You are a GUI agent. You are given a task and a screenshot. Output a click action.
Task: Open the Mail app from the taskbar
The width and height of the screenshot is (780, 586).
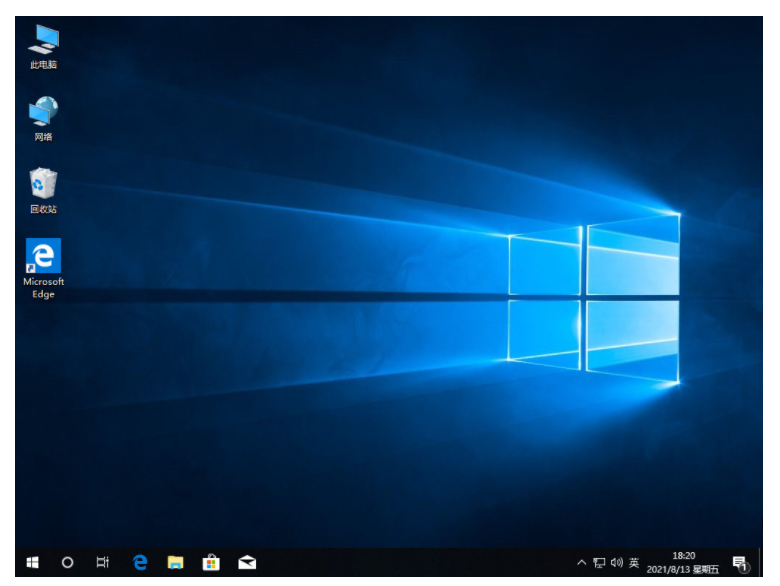pyautogui.click(x=247, y=562)
